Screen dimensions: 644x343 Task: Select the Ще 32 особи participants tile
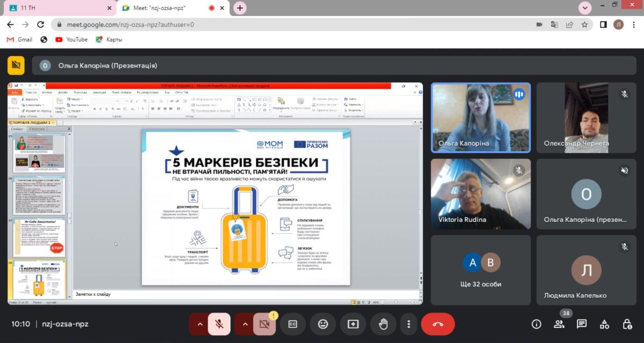click(x=481, y=270)
